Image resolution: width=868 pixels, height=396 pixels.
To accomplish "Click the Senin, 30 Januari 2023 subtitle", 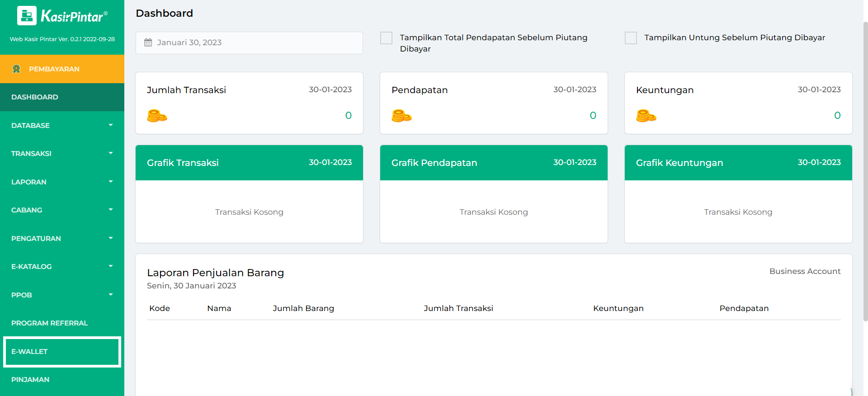I will [x=192, y=286].
